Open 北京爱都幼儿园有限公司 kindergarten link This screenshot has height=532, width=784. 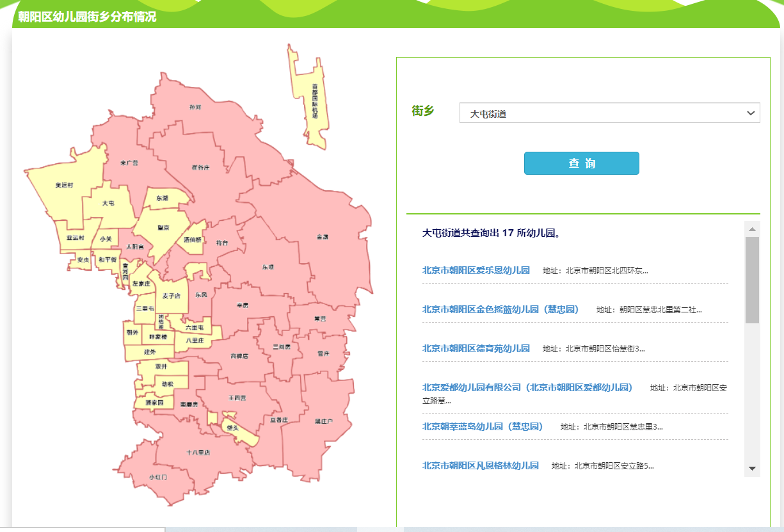click(x=527, y=387)
